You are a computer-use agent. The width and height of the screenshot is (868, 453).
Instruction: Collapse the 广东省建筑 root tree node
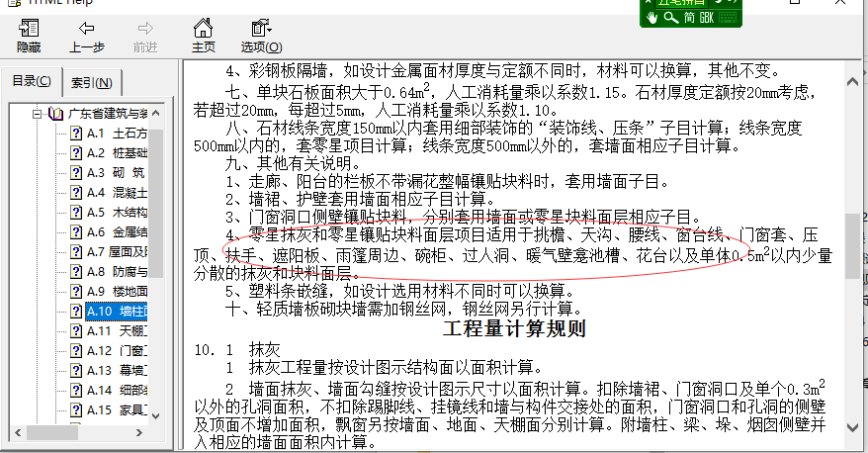pyautogui.click(x=37, y=114)
